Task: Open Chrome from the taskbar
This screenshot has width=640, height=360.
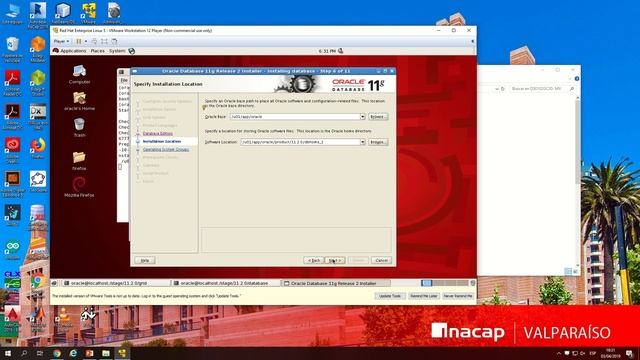Action: click(57, 353)
